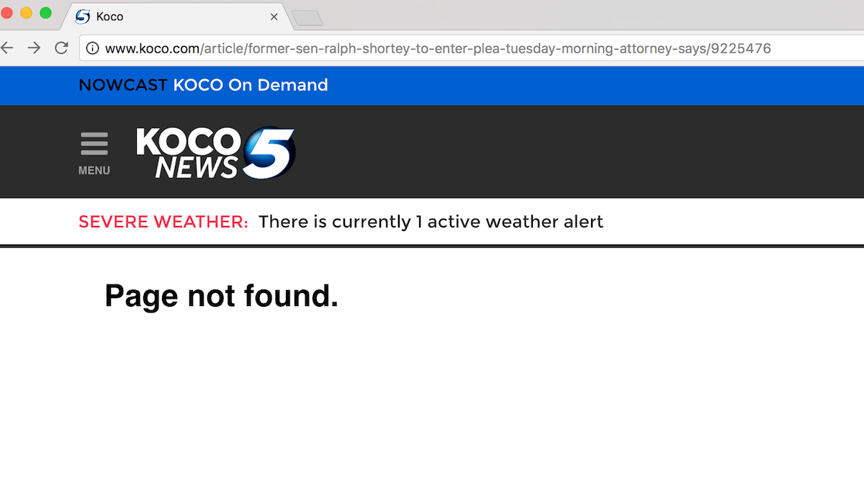View site information via the info icon
The image size is (864, 504).
92,48
